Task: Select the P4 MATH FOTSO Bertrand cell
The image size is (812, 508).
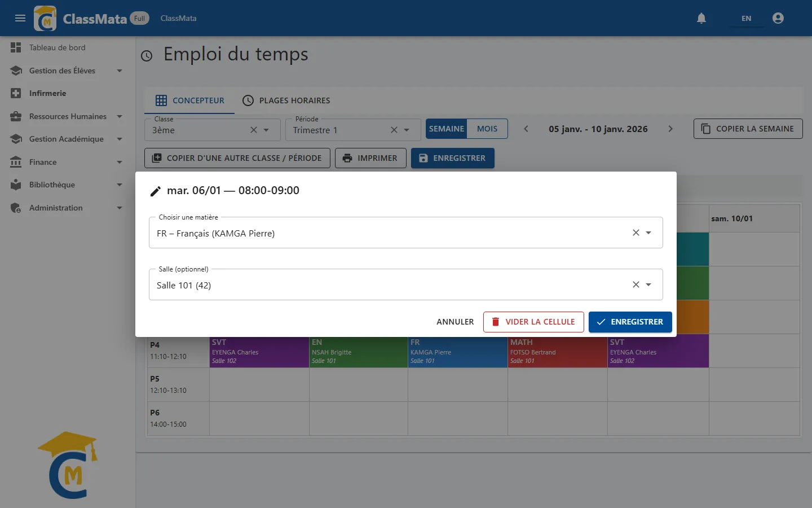Action: pos(558,352)
